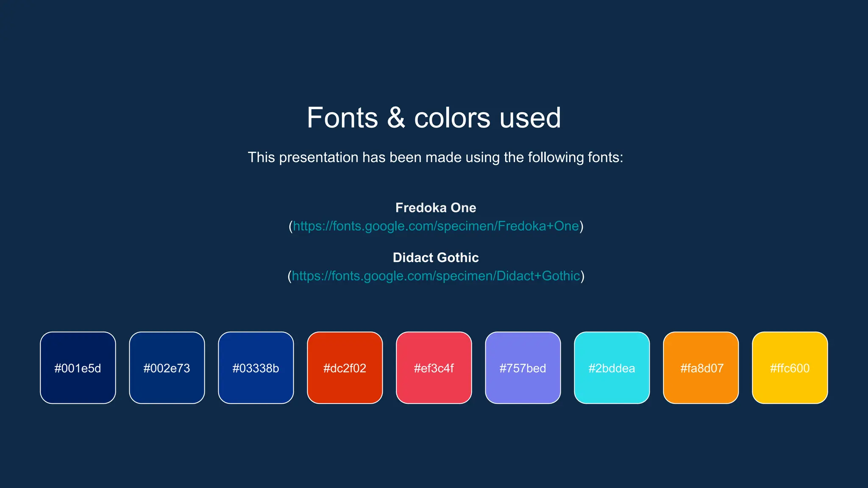This screenshot has height=488, width=868.
Task: Click the bold 'Fredoka One' font name
Action: [x=436, y=208]
